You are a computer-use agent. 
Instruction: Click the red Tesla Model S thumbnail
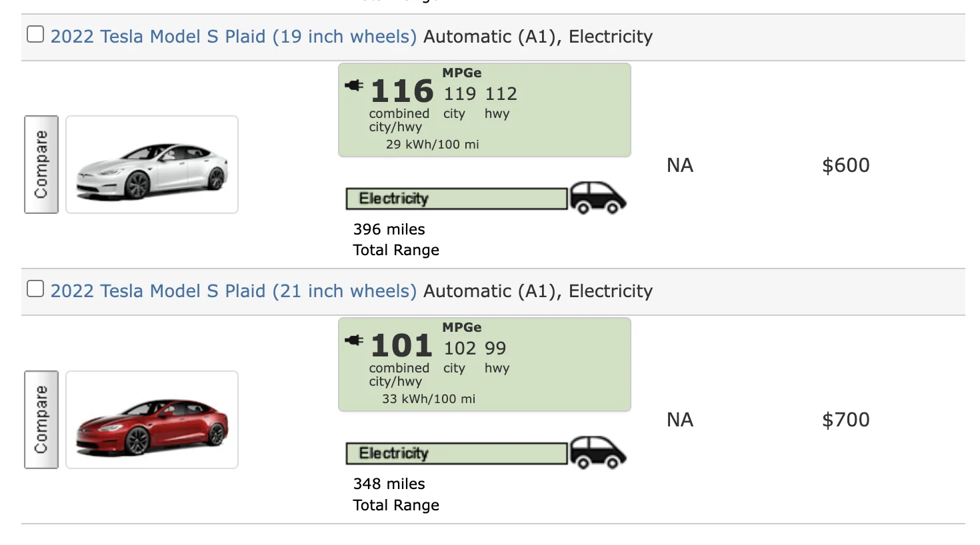tap(152, 420)
